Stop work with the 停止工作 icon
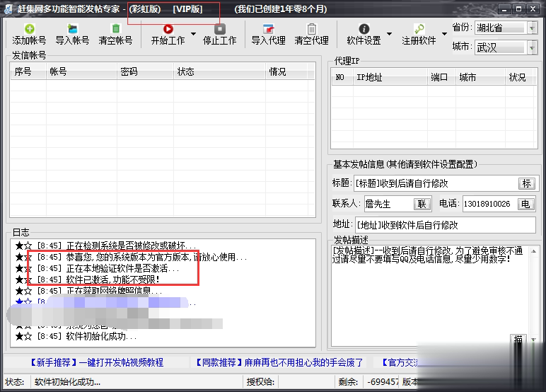Viewport: 546px width, 392px height. 220,28
